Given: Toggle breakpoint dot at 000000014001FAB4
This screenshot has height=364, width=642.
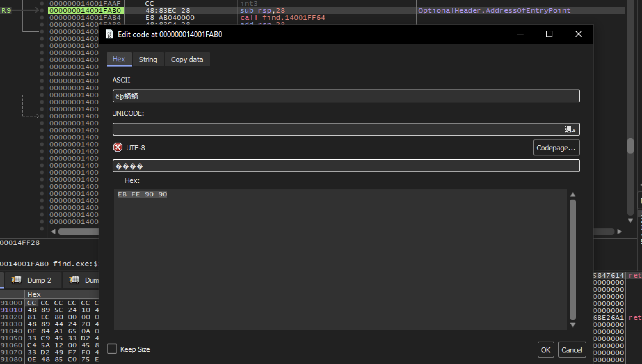Looking at the screenshot, I should point(42,18).
